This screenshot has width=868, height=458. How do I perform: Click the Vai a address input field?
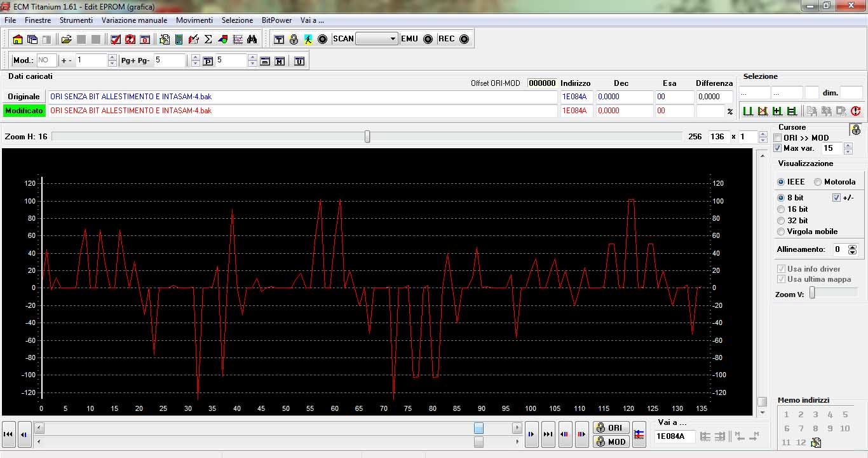674,436
